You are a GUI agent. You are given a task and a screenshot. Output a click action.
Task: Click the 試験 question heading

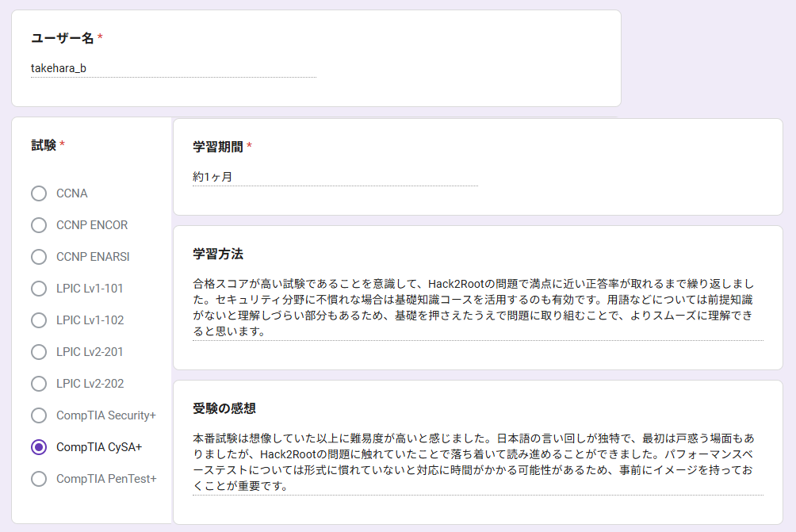(x=44, y=145)
